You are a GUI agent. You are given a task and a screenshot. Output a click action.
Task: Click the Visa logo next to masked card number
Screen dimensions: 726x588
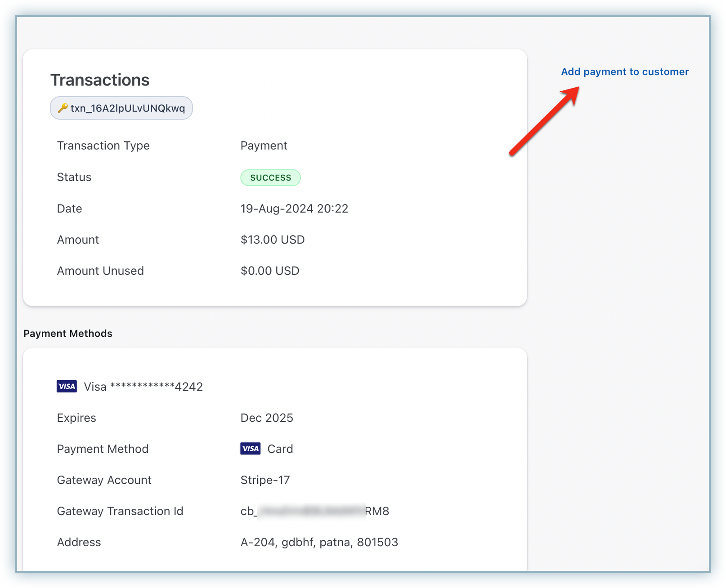coord(67,387)
